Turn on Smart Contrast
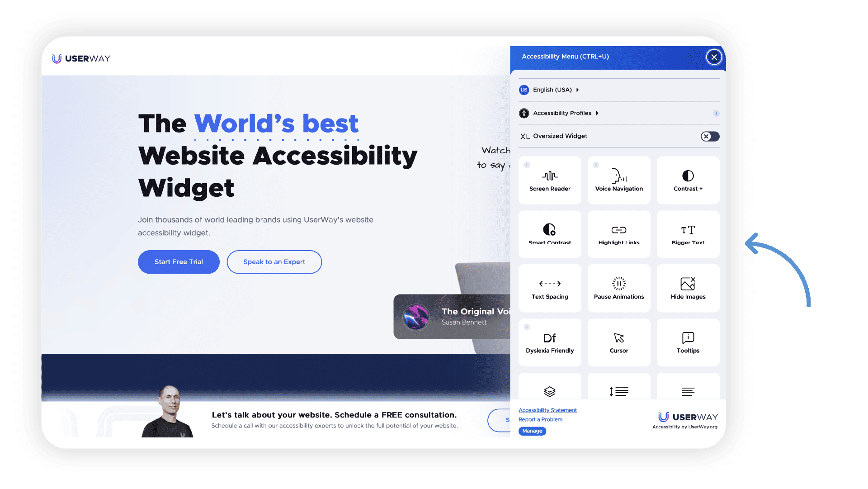The image size is (868, 489). tap(550, 234)
